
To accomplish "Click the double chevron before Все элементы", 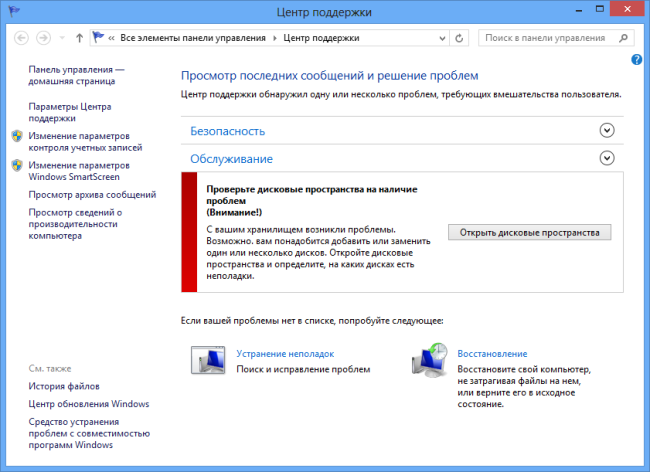I will (x=111, y=39).
